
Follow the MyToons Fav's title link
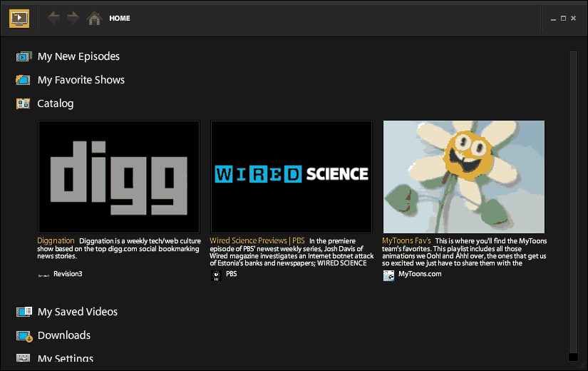pos(406,240)
